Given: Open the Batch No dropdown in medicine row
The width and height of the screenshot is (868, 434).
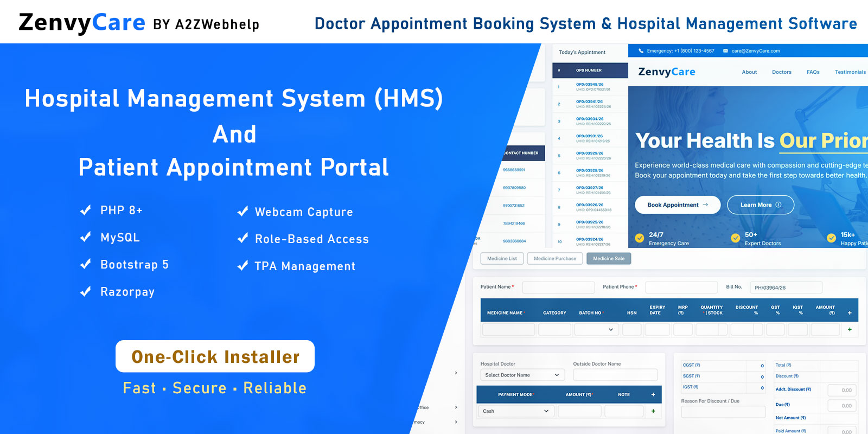Looking at the screenshot, I should (x=597, y=329).
